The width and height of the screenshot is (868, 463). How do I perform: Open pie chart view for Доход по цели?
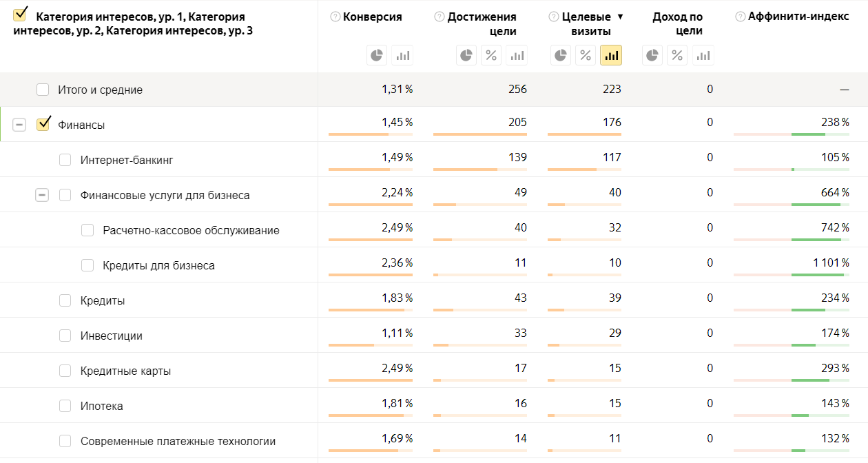click(x=652, y=54)
